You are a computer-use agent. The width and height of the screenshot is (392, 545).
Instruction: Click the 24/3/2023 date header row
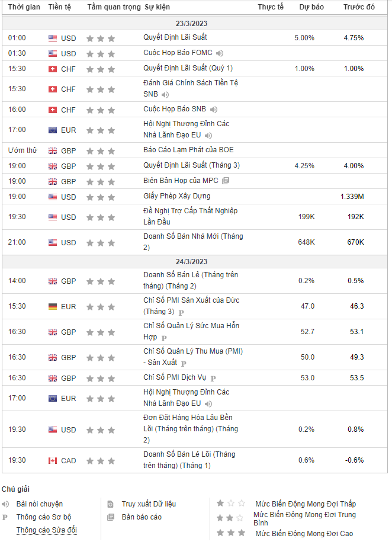[x=195, y=261]
